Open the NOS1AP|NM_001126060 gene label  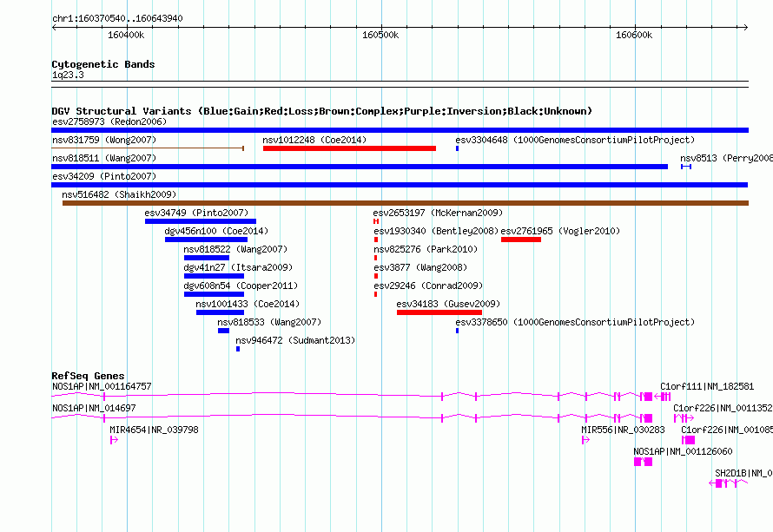click(x=683, y=451)
